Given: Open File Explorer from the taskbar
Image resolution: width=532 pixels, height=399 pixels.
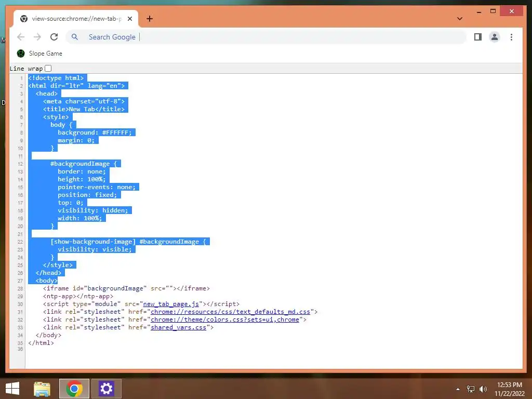Looking at the screenshot, I should [42, 389].
